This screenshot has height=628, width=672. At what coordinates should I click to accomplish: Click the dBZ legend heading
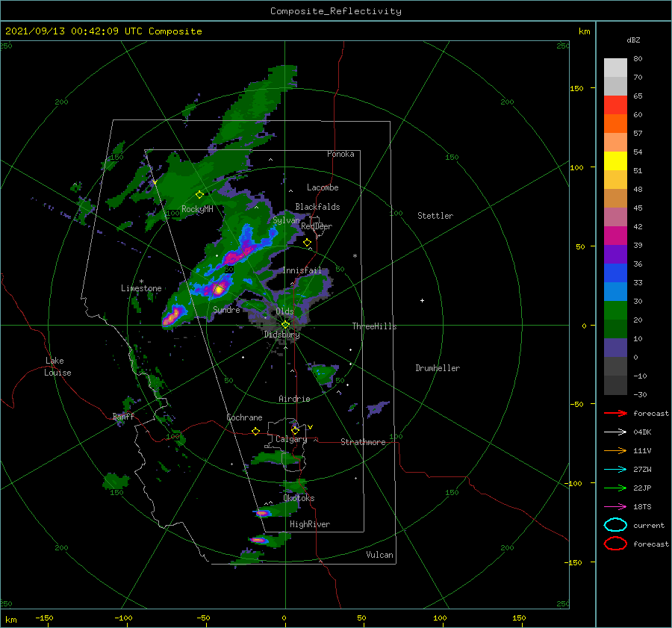click(x=633, y=40)
